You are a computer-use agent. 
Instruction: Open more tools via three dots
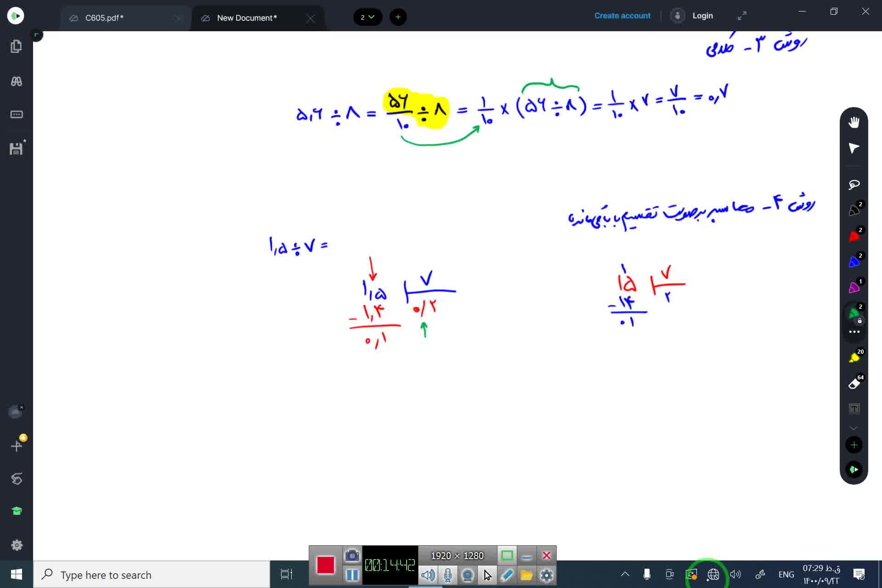[854, 332]
